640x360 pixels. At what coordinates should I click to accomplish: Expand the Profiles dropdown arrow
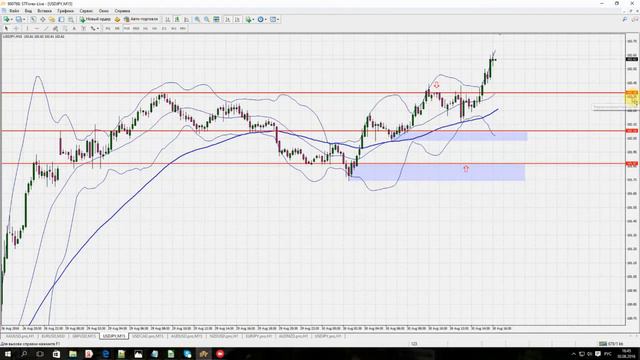point(24,19)
